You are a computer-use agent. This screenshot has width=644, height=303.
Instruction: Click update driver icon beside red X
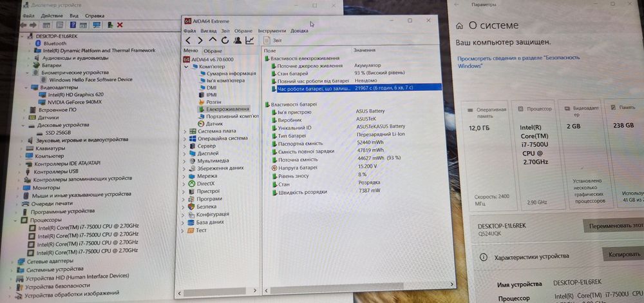(x=111, y=25)
